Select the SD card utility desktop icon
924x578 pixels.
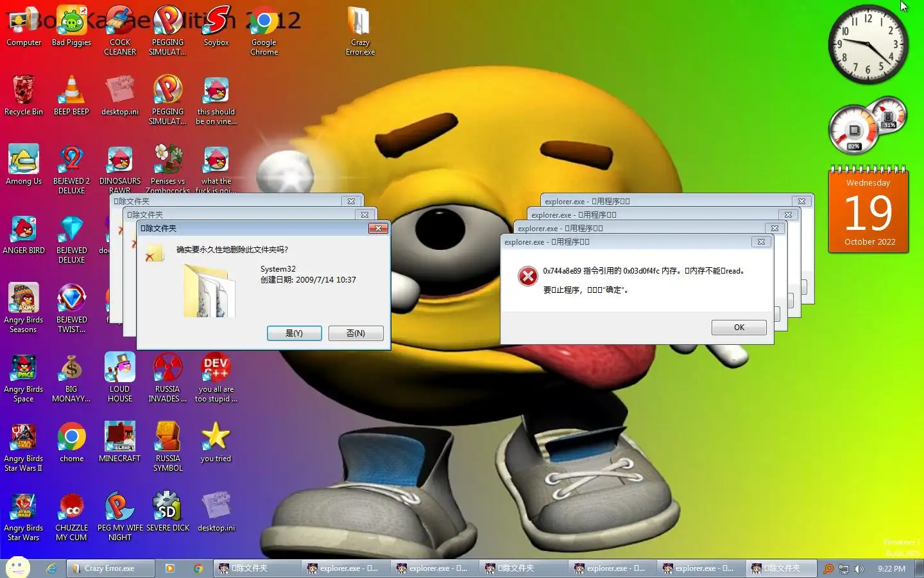click(x=167, y=512)
